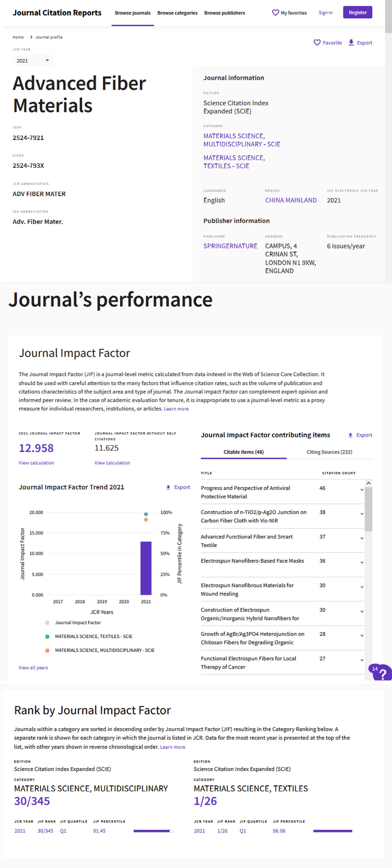The width and height of the screenshot is (392, 868).
Task: Click the Register button
Action: pyautogui.click(x=357, y=12)
